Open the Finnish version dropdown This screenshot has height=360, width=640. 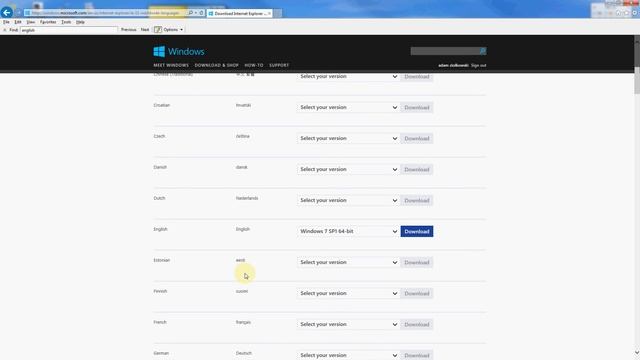[x=348, y=293]
